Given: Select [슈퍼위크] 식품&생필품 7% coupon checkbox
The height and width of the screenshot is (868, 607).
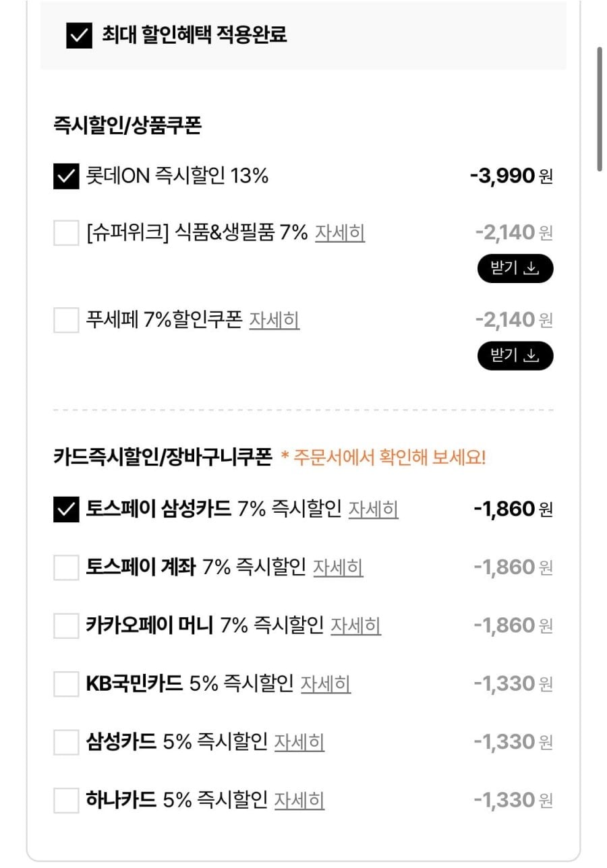Looking at the screenshot, I should [66, 234].
